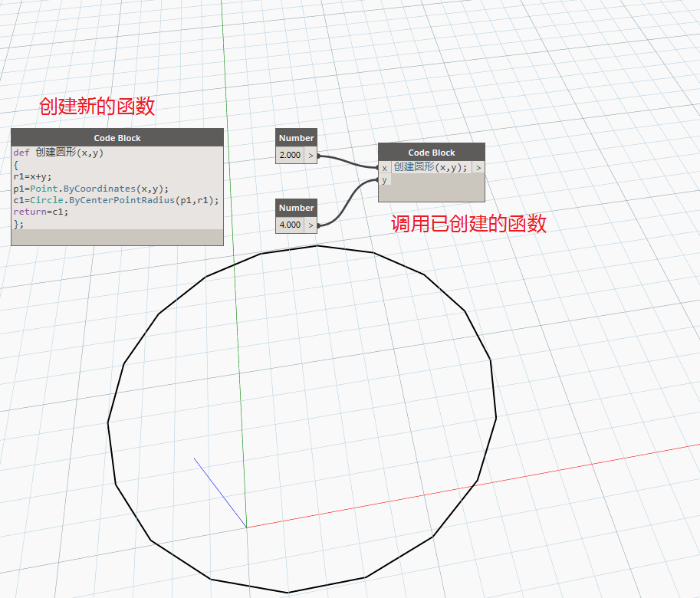Select the function definition Code Block title bar
This screenshot has height=598, width=700.
pos(117,138)
